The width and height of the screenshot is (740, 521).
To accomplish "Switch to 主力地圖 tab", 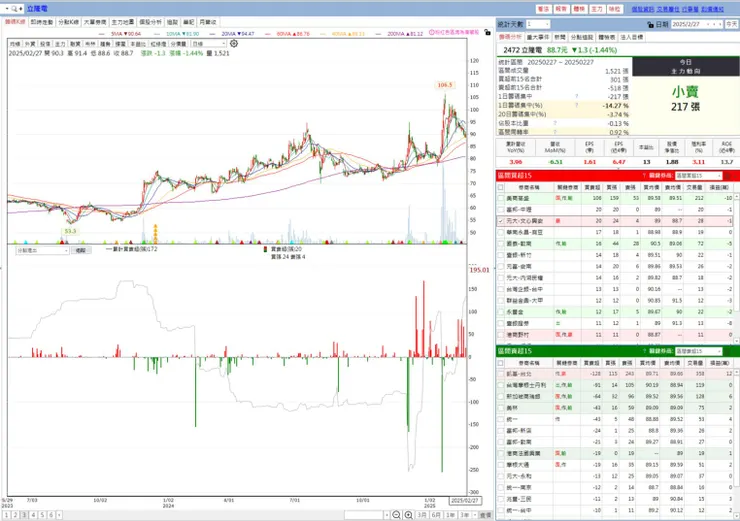I will (123, 22).
